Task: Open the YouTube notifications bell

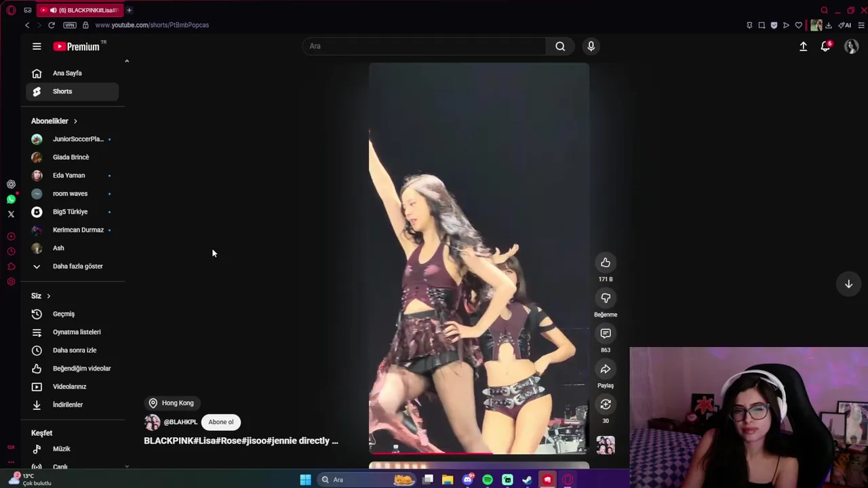Action: click(825, 46)
